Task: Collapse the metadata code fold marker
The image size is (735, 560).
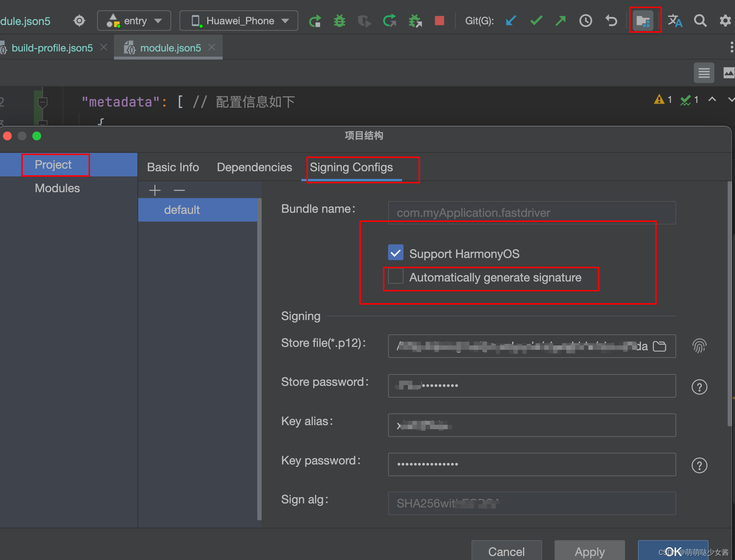Action: tap(43, 101)
